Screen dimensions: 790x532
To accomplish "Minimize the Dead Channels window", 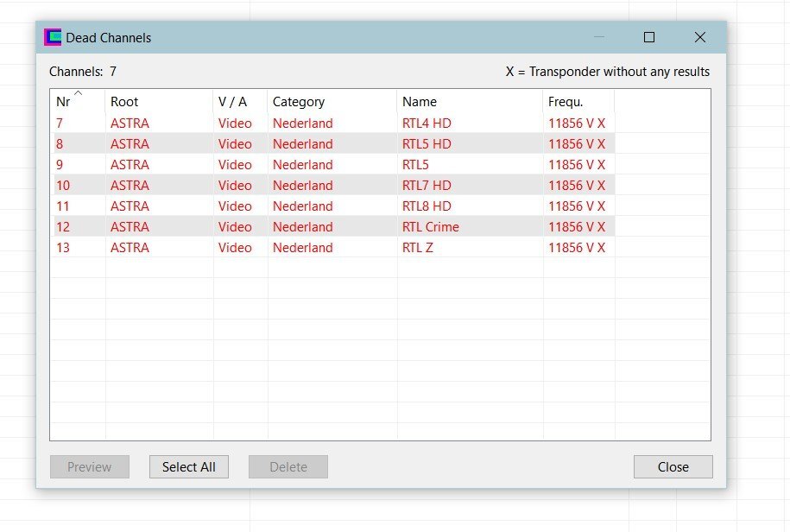I will tap(599, 37).
